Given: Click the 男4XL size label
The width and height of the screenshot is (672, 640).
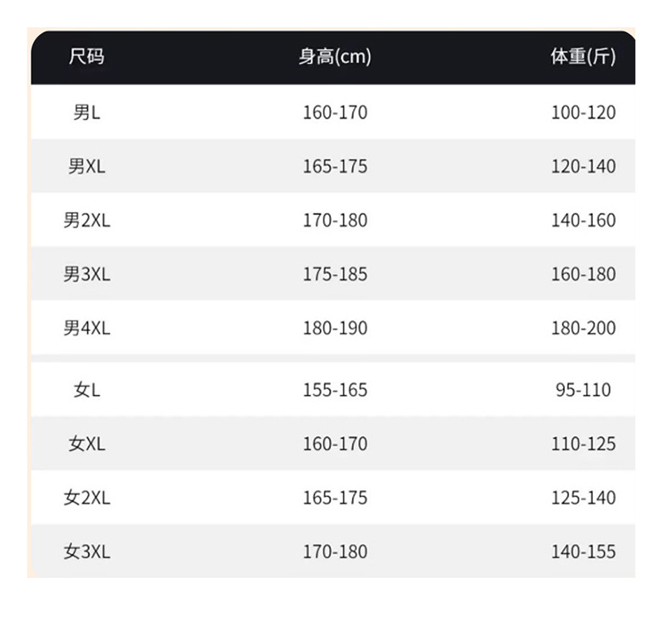Looking at the screenshot, I should (x=87, y=328).
